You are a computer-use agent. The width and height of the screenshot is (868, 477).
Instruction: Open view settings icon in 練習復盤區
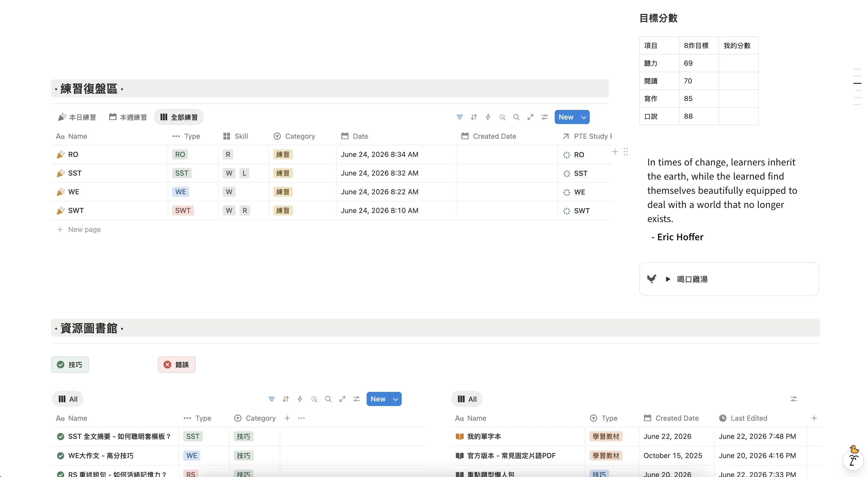(545, 117)
